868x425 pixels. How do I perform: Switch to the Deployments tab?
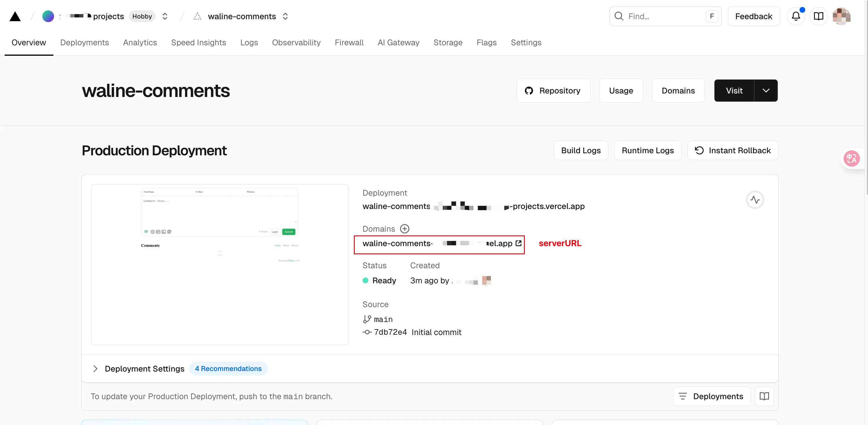click(84, 42)
